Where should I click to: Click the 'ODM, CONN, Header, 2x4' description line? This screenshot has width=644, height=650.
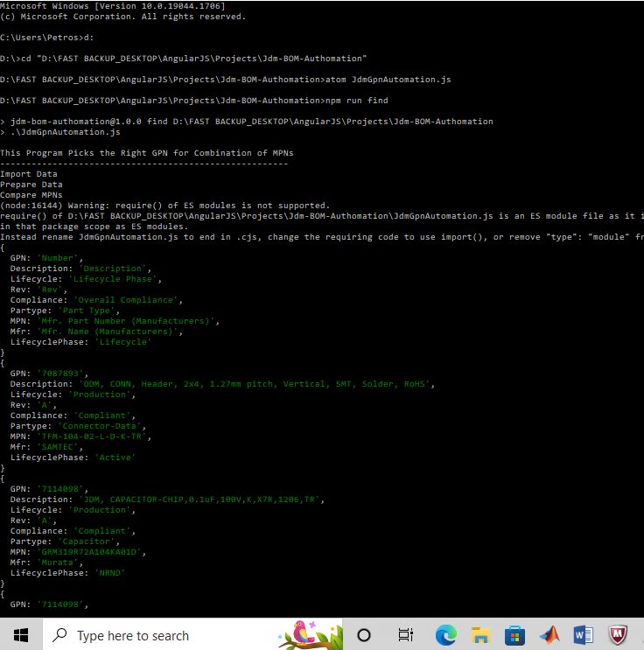pos(222,384)
